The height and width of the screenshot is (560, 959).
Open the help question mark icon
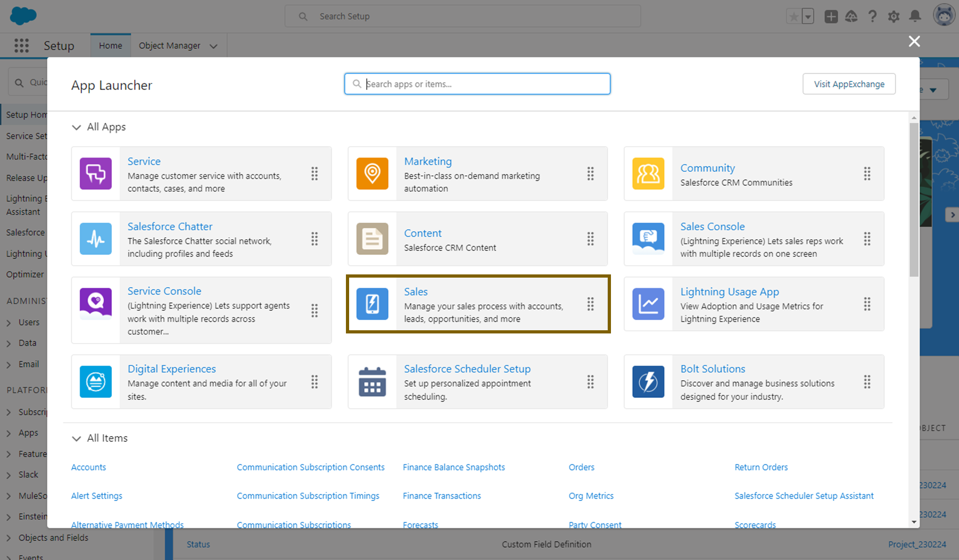coord(872,16)
